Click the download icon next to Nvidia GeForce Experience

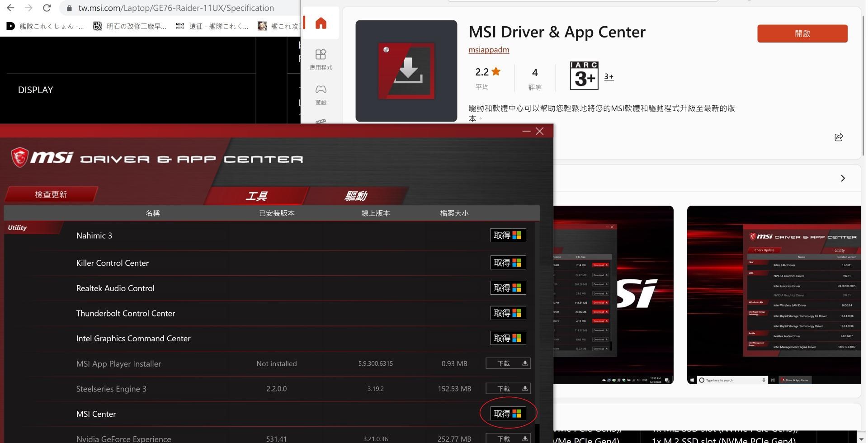tap(524, 438)
